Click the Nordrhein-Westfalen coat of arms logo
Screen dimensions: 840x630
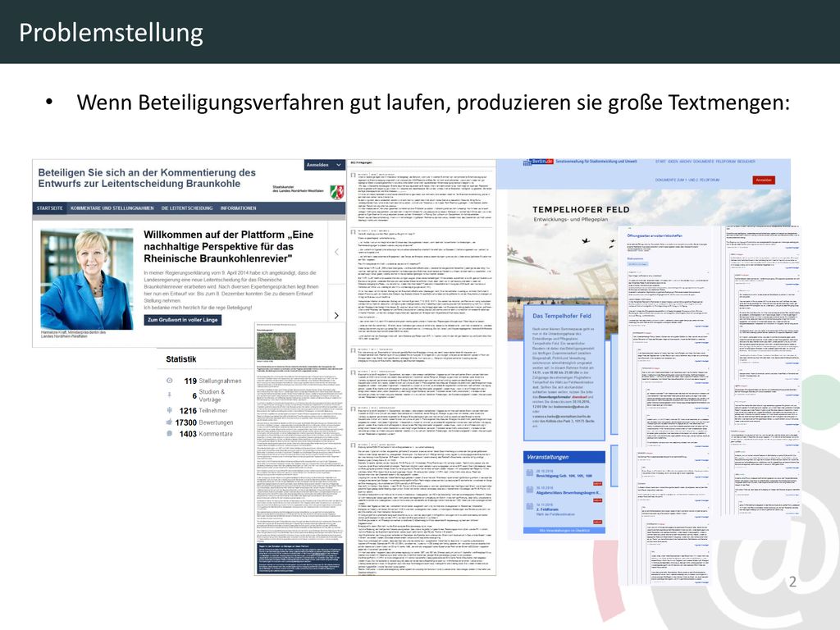(337, 191)
